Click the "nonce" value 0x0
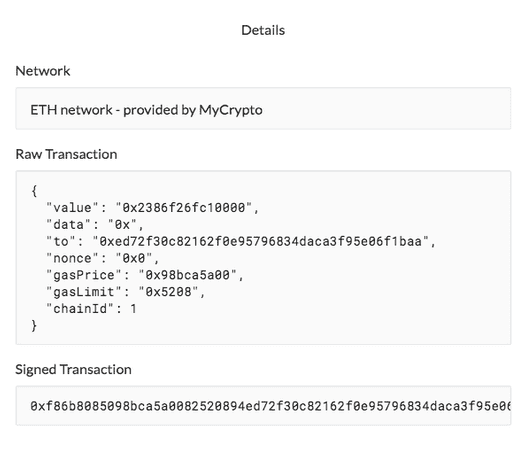 134,258
